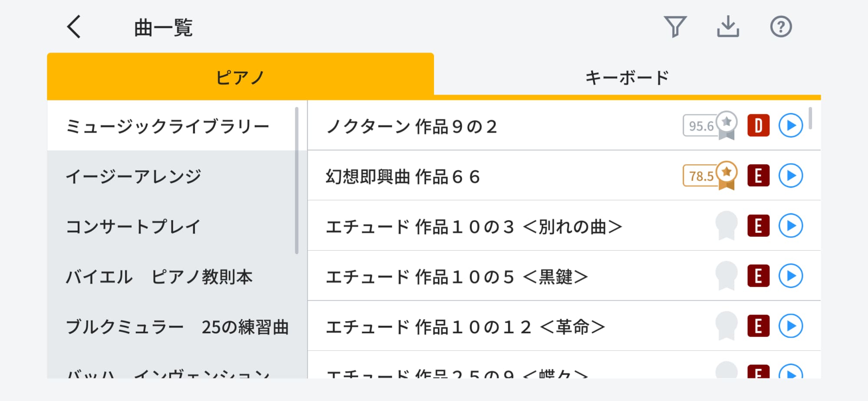Open イージーアレンジ category
This screenshot has width=868, height=401.
click(134, 176)
